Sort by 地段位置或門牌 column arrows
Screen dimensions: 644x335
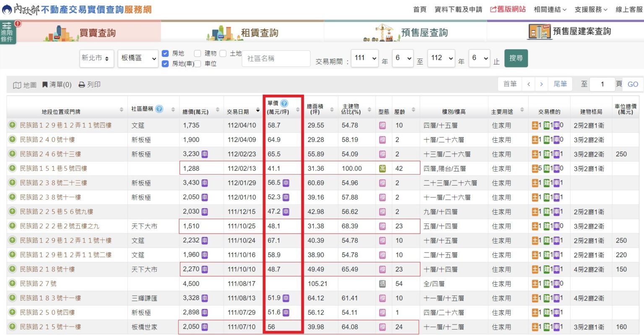point(122,110)
